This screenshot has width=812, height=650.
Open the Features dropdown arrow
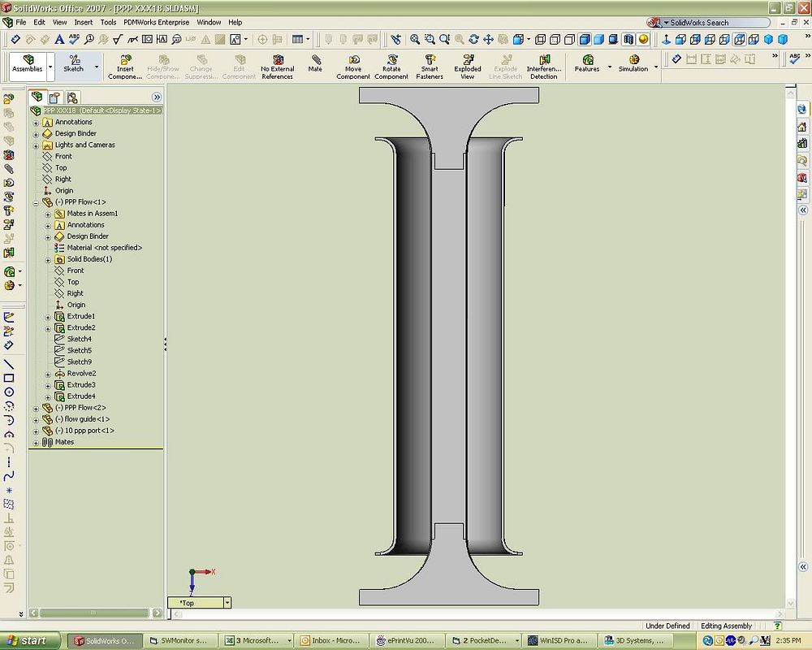click(x=610, y=67)
